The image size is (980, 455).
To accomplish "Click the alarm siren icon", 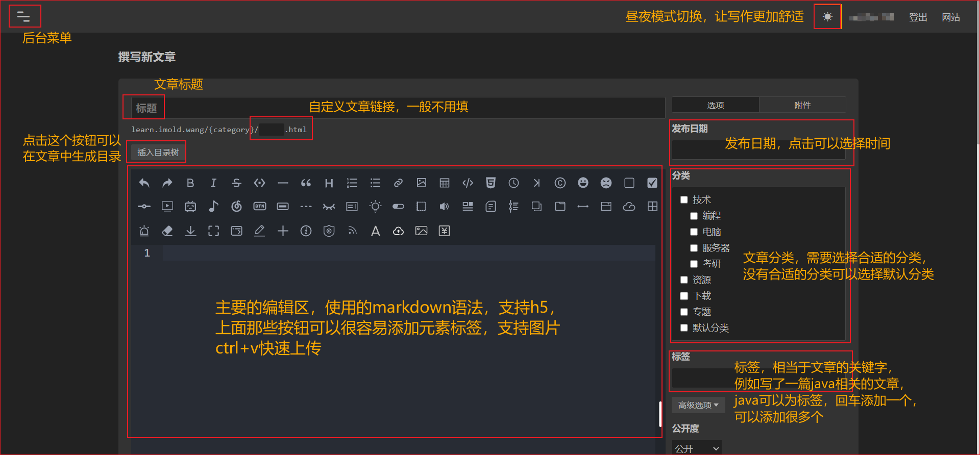I will [144, 231].
